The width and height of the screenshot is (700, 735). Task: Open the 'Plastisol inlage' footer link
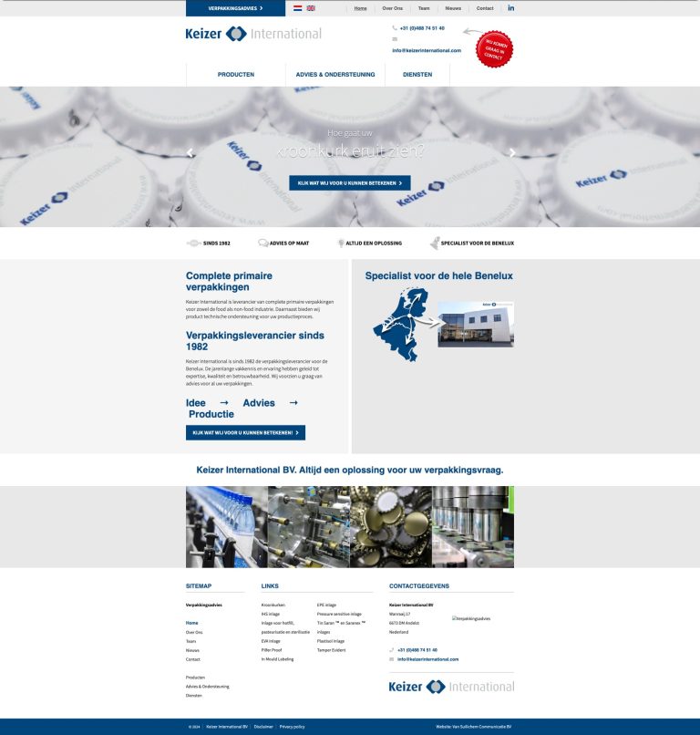pos(331,641)
